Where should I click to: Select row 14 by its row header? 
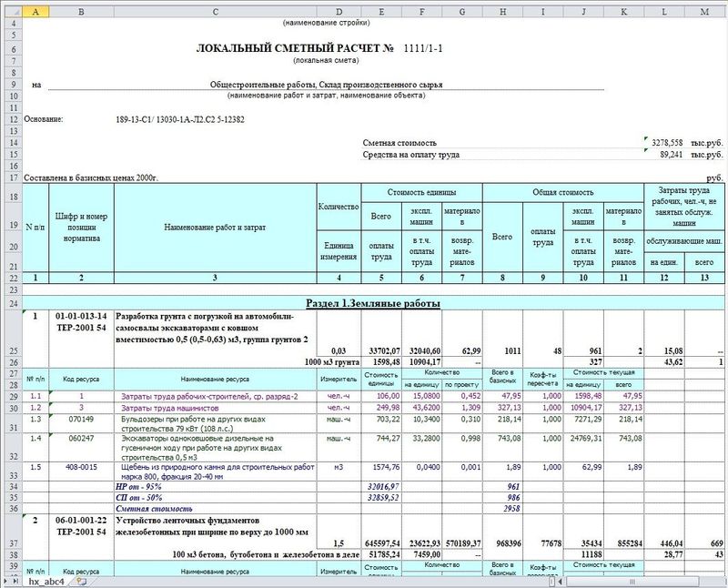pos(13,143)
